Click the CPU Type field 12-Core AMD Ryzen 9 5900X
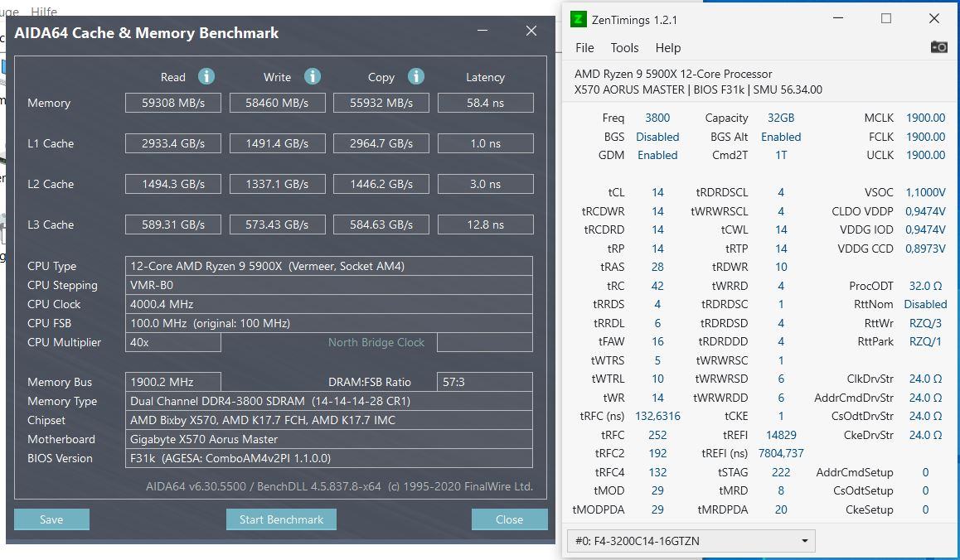This screenshot has height=560, width=960. [329, 266]
